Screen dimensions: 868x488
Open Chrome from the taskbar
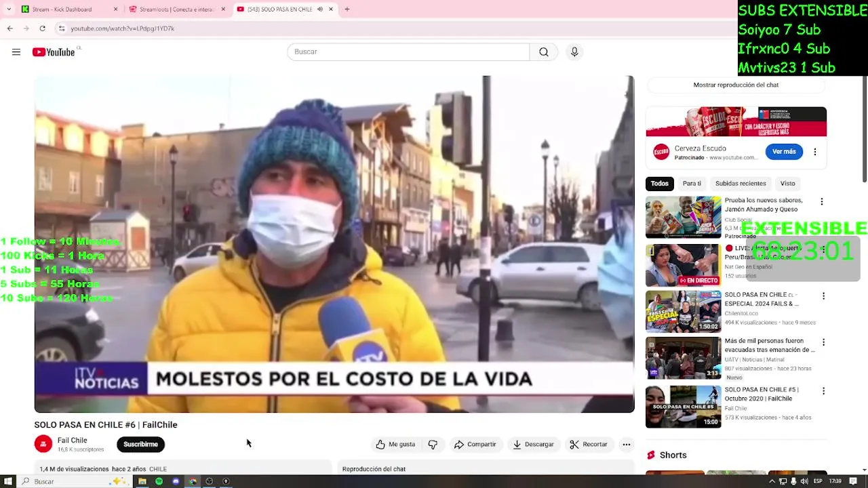(x=193, y=482)
